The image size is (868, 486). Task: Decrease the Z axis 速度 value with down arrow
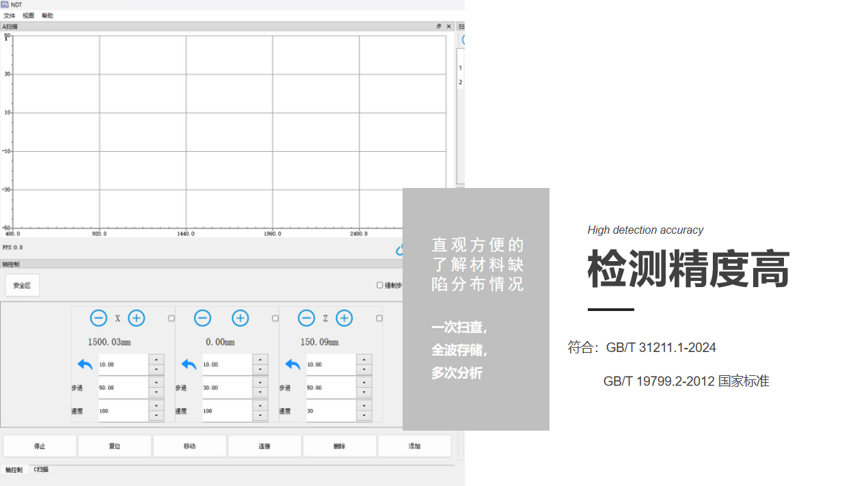click(x=364, y=416)
